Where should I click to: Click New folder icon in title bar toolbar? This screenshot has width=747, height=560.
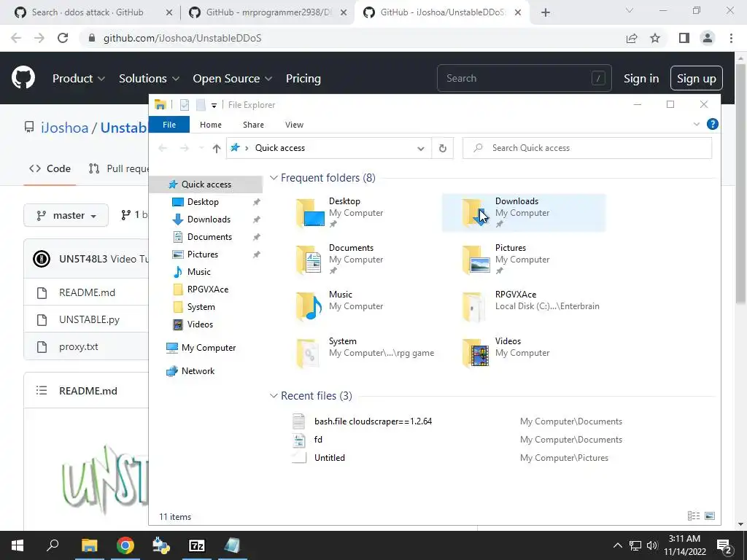(201, 105)
